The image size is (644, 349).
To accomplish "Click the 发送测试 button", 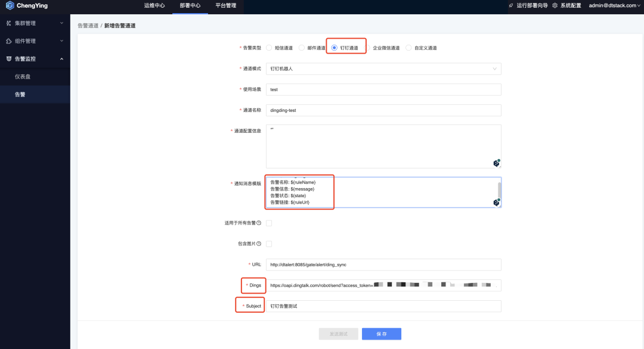I will 339,334.
